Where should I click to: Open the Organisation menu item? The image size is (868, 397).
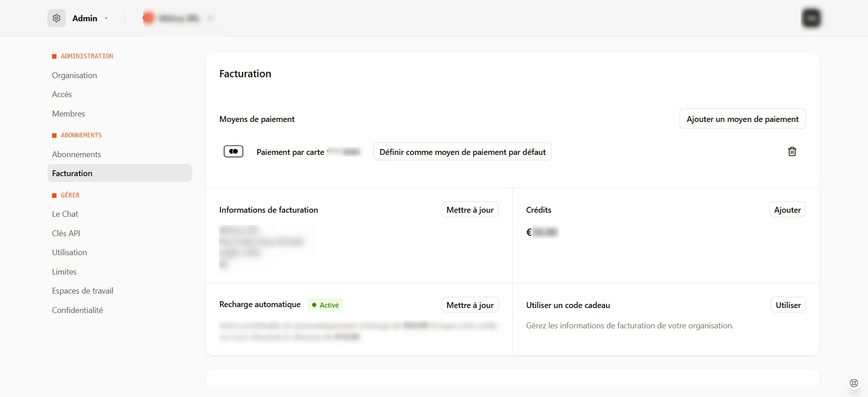click(x=75, y=75)
